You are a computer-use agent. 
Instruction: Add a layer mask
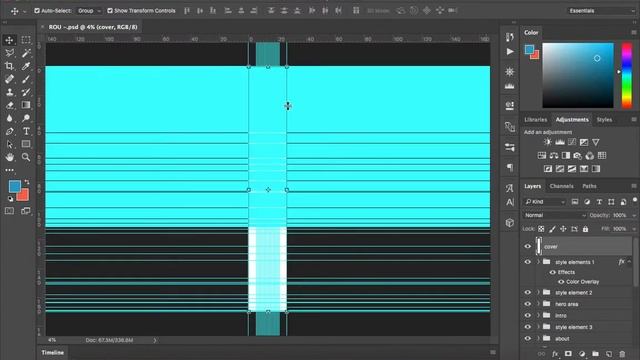[568, 354]
